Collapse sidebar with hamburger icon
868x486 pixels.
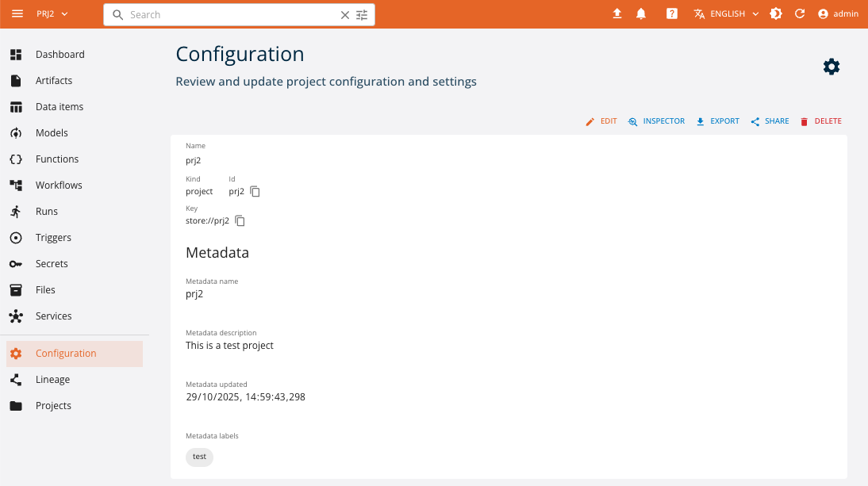pyautogui.click(x=17, y=13)
